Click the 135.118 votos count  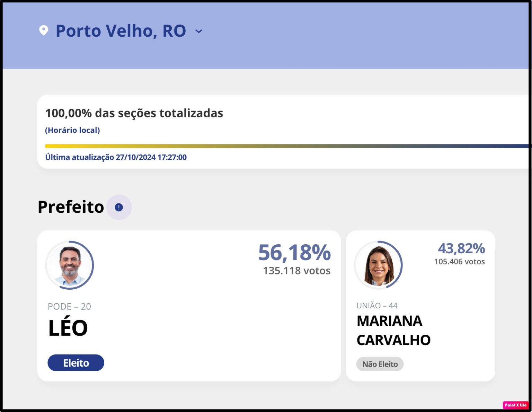click(x=296, y=271)
